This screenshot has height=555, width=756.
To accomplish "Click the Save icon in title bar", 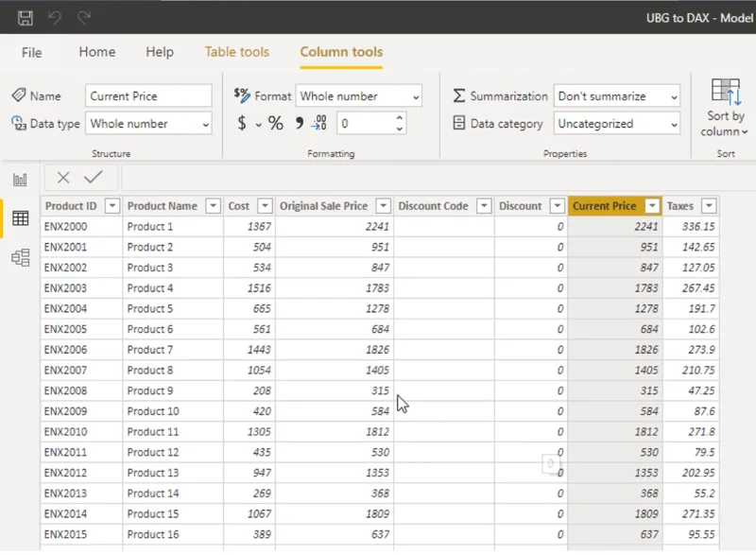I will (26, 18).
